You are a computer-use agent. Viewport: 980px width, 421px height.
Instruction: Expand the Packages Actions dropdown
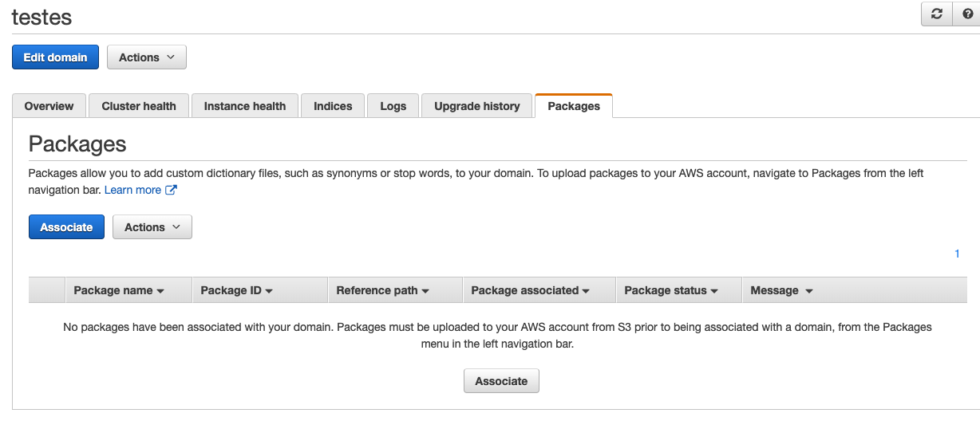[152, 227]
